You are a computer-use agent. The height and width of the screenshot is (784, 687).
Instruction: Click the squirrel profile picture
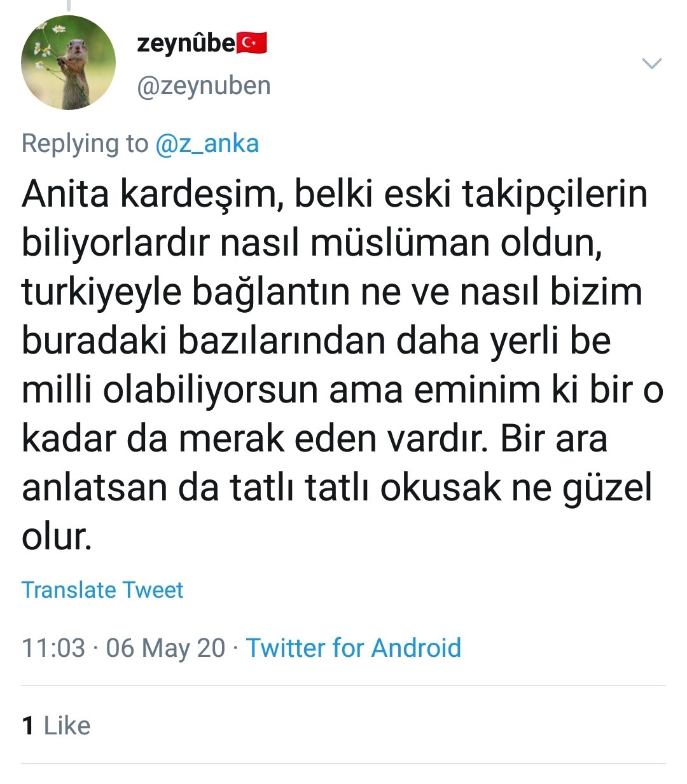coord(69,63)
